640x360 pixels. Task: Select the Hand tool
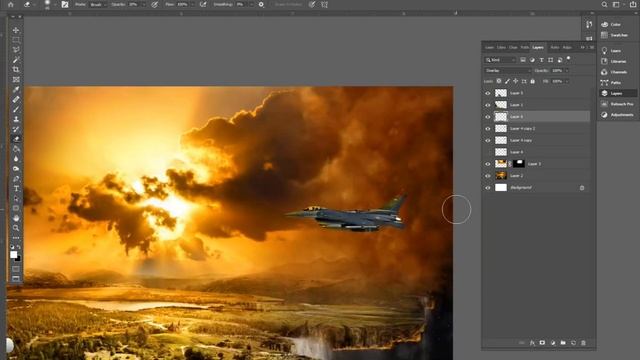pos(16,218)
